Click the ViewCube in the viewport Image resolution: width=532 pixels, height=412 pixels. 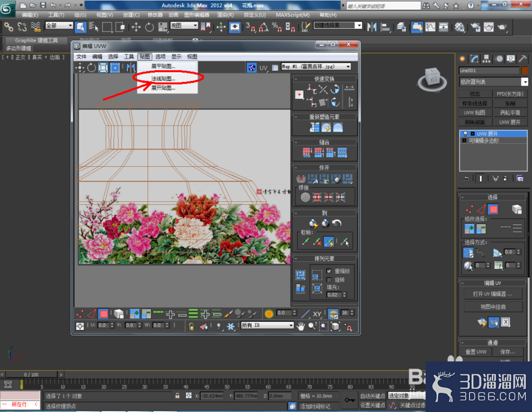click(x=432, y=79)
